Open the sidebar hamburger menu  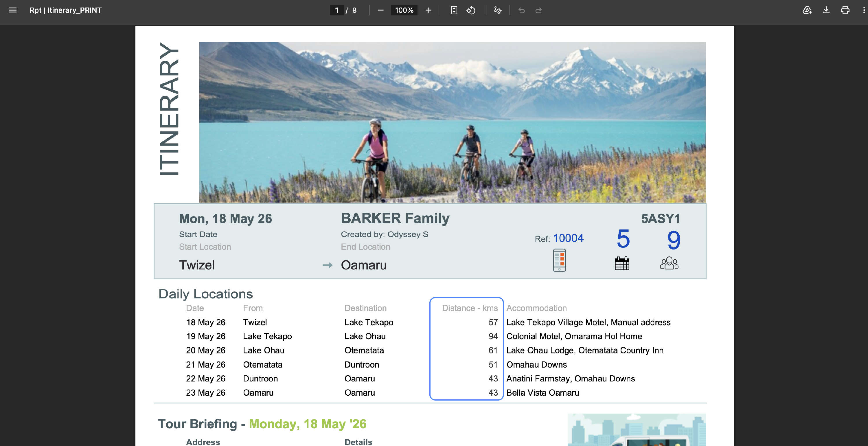click(x=12, y=10)
